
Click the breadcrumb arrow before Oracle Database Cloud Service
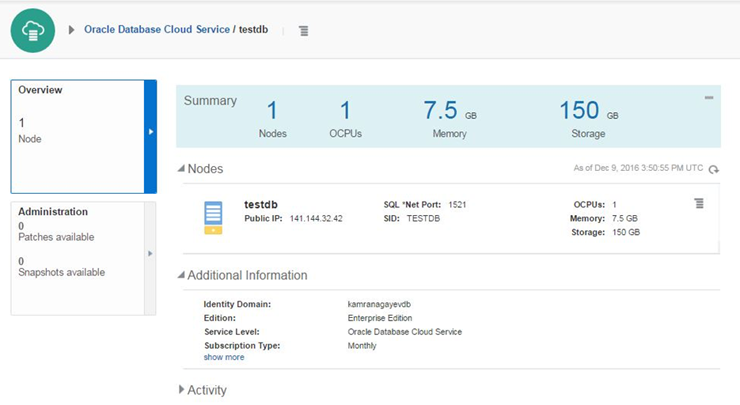tap(72, 30)
